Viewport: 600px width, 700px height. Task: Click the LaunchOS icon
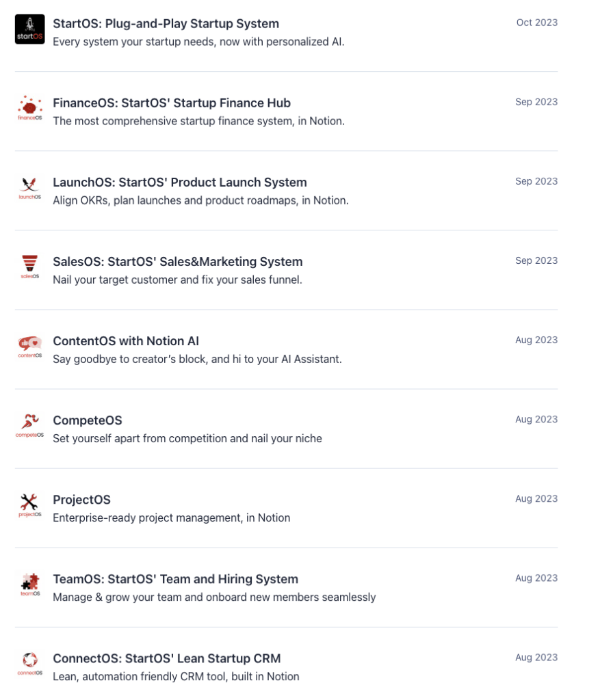[x=29, y=187]
